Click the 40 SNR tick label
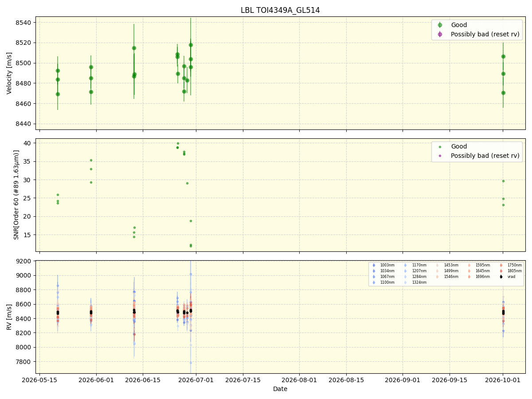 (28, 143)
